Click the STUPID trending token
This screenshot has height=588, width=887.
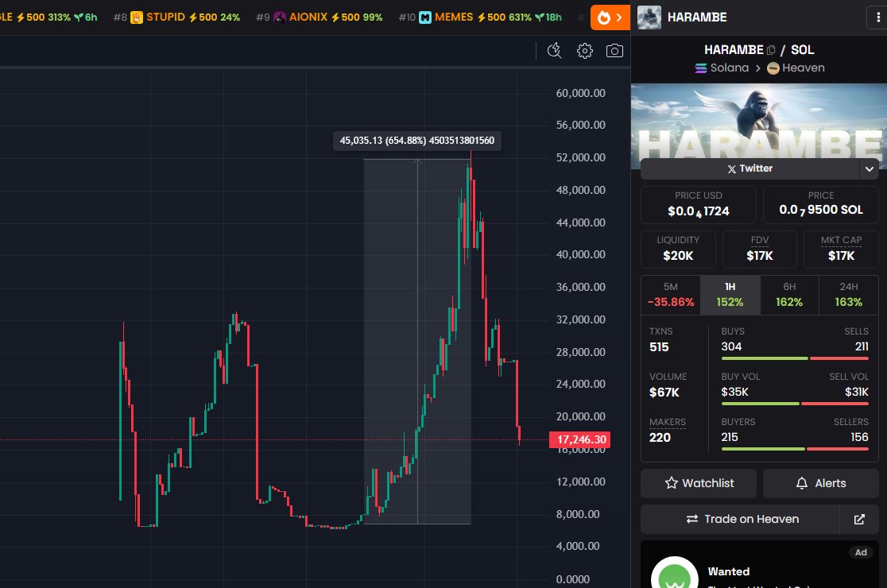pos(176,17)
